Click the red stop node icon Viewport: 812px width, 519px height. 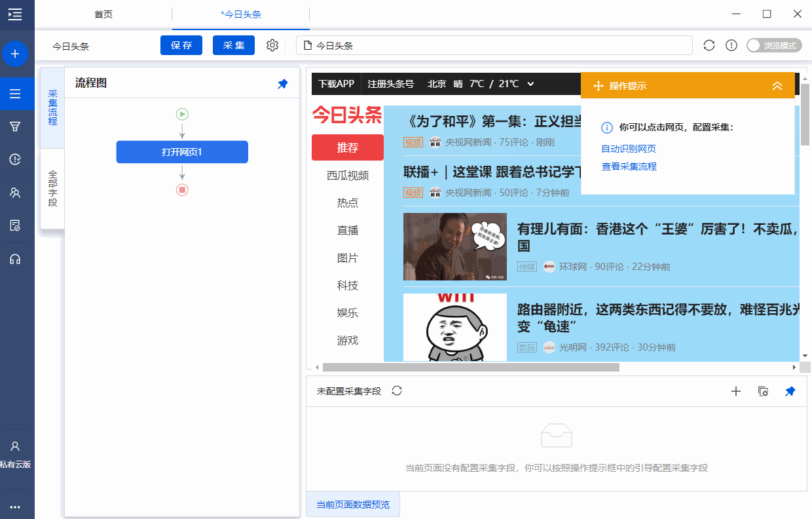click(182, 189)
